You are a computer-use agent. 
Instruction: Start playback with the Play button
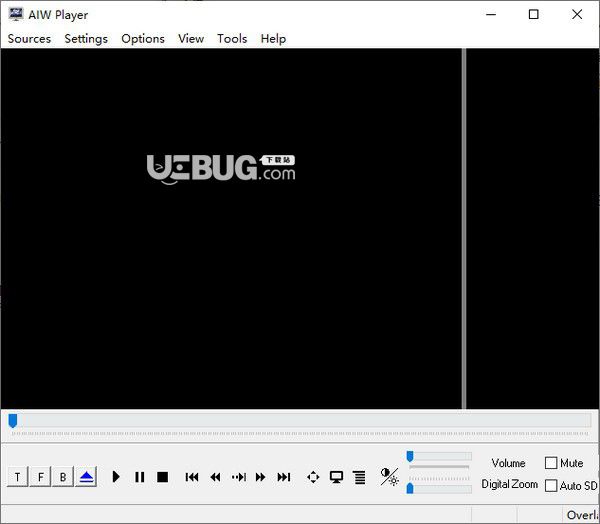click(x=116, y=477)
